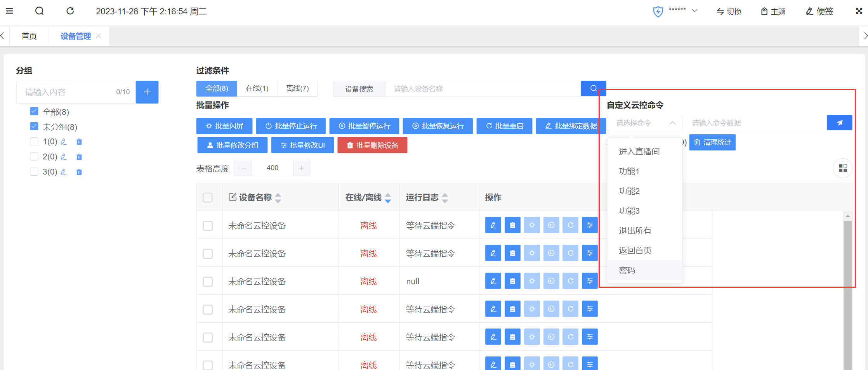
Task: Click the restart icon in first device row
Action: 571,225
